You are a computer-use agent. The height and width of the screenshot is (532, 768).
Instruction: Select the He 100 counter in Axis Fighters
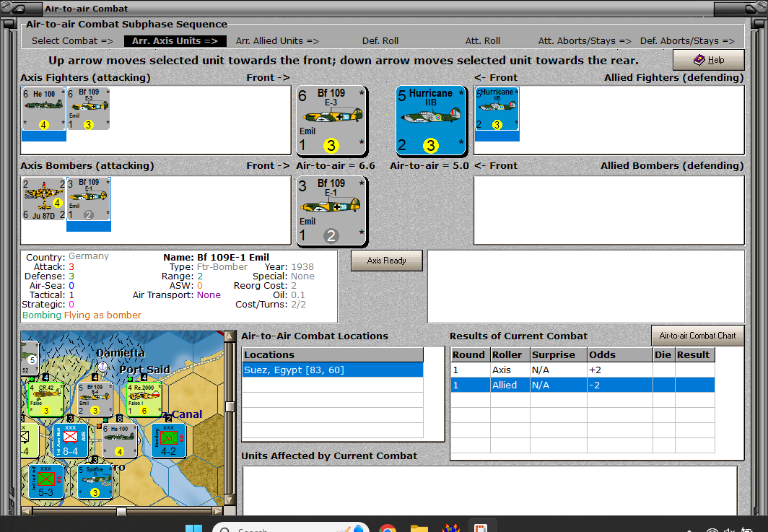[x=43, y=109]
